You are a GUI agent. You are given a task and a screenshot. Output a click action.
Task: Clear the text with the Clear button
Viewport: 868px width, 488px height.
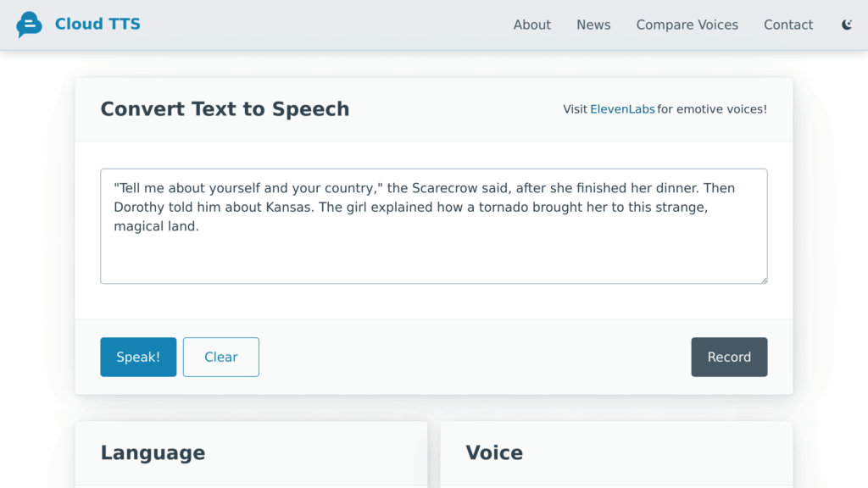click(x=221, y=357)
